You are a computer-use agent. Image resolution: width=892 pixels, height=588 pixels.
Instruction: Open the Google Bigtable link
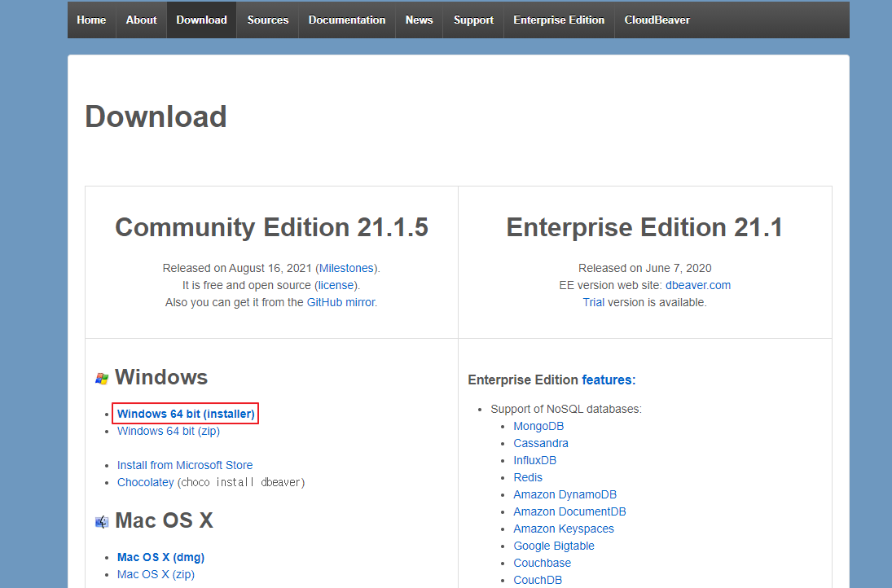554,546
